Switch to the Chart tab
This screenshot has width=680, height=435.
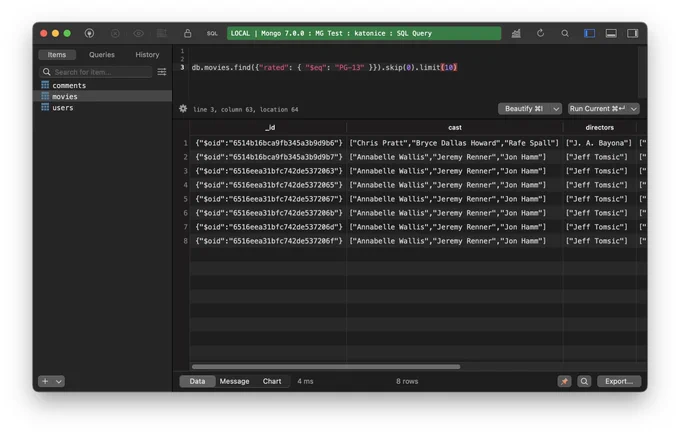coord(272,382)
